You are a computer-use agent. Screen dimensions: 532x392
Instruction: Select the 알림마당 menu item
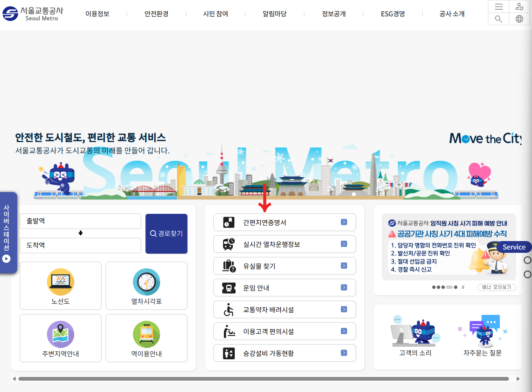pos(274,13)
